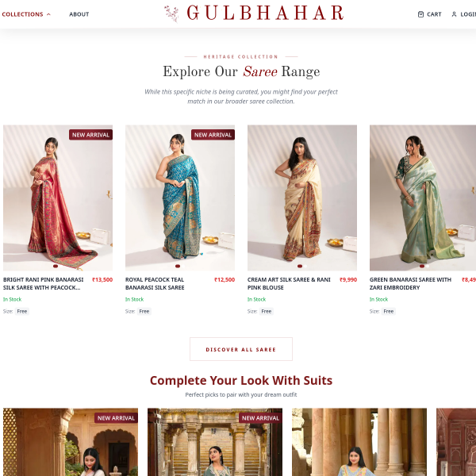Click the carousel dot on teal saree image
This screenshot has width=476, height=476.
click(178, 267)
